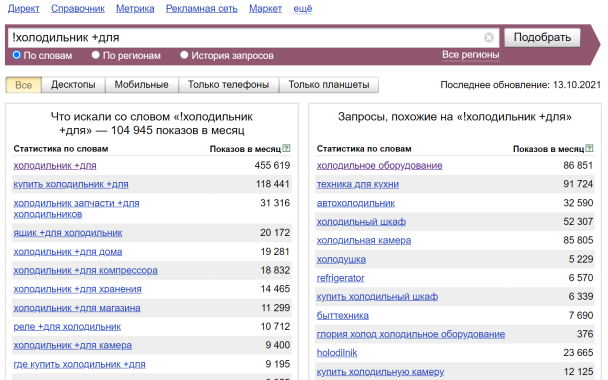Image resolution: width=608 pixels, height=380 pixels.
Task: Open similar query быттехника
Action: coord(342,315)
